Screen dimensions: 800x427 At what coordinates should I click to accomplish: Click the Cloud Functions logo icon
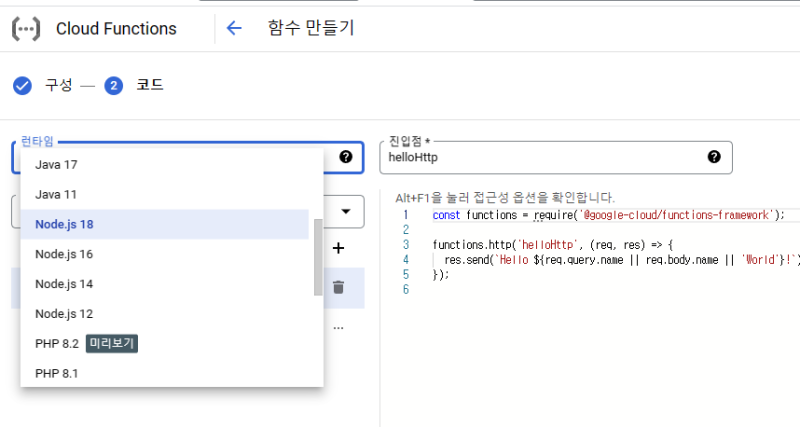(26, 28)
